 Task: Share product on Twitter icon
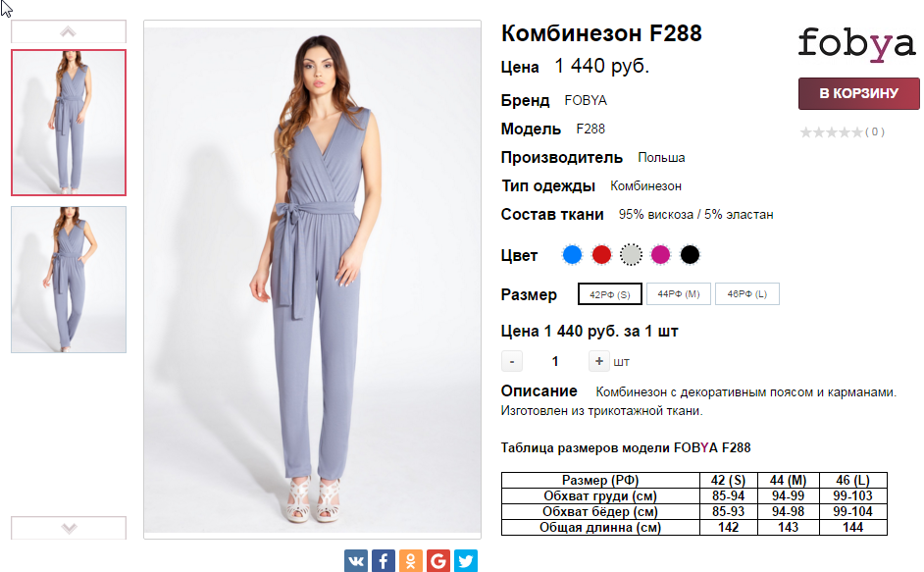(x=466, y=561)
